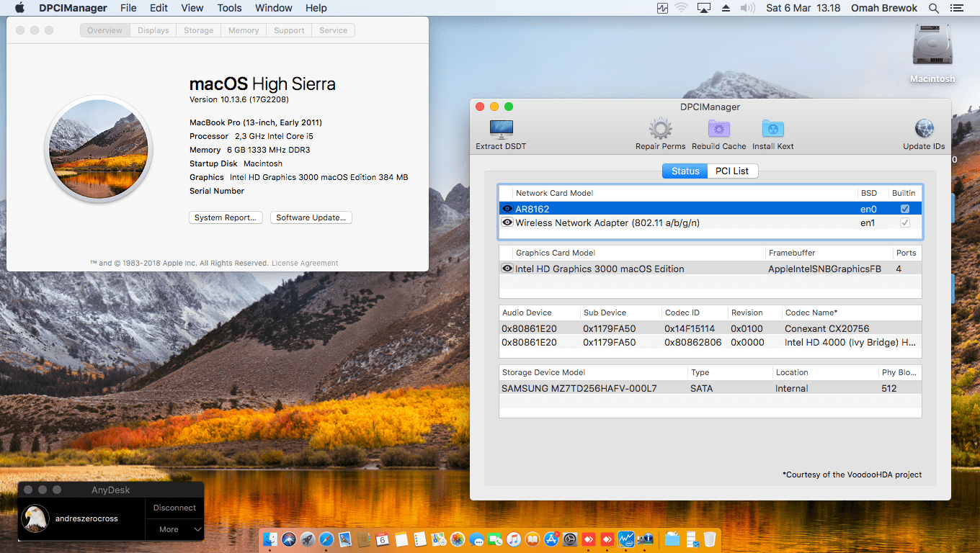Screen dimensions: 980x553
Task: Open Support tab in About This Mac
Action: [x=289, y=30]
